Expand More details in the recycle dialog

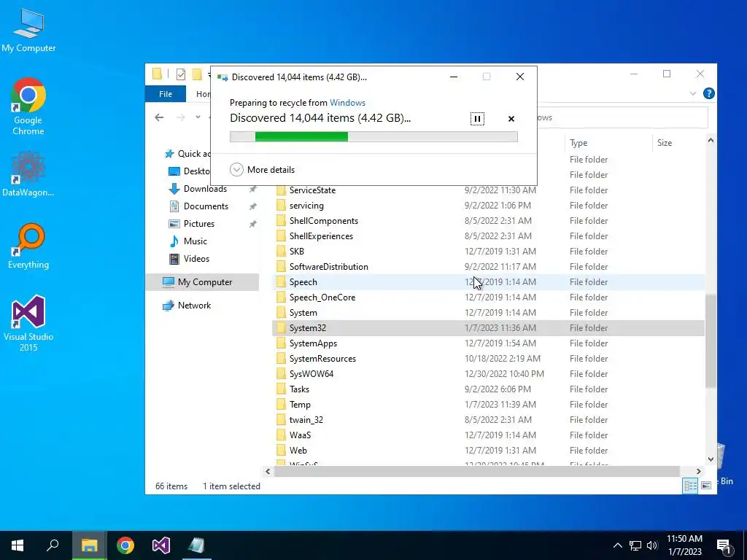[x=262, y=169]
